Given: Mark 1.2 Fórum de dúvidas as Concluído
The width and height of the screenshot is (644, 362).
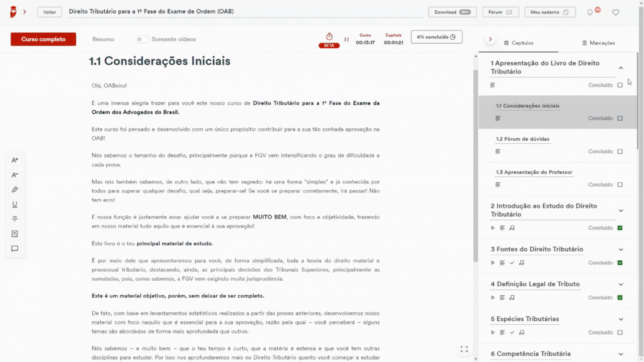Looking at the screenshot, I should [620, 152].
